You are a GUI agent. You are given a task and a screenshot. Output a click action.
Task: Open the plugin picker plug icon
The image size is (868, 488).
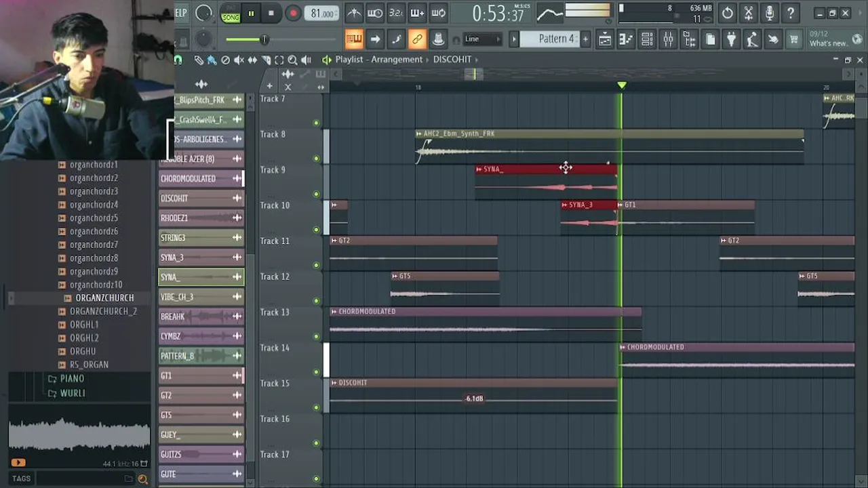pyautogui.click(x=731, y=39)
